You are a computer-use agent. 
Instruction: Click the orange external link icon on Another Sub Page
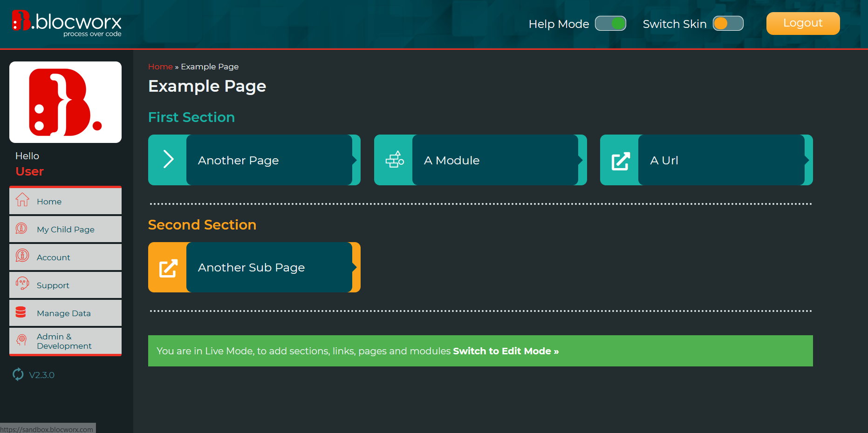(168, 268)
